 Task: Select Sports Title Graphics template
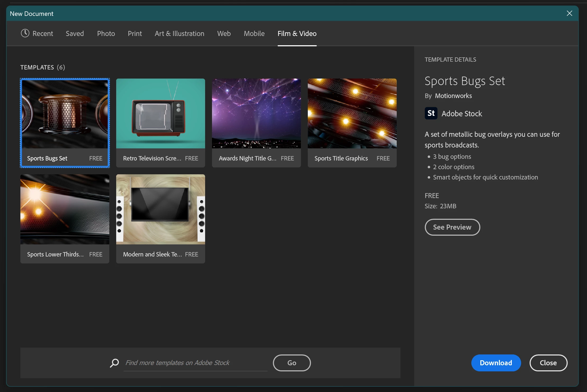(x=352, y=114)
